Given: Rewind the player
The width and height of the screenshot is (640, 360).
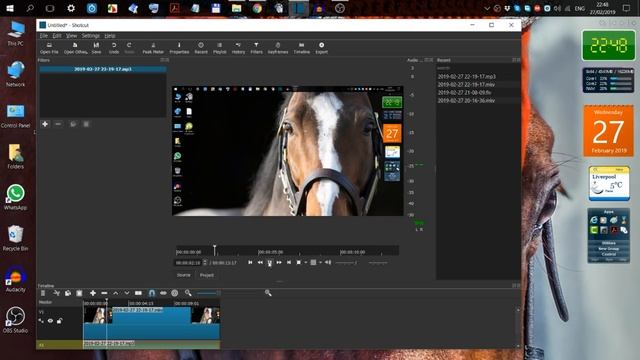Looking at the screenshot, I should click(x=260, y=263).
